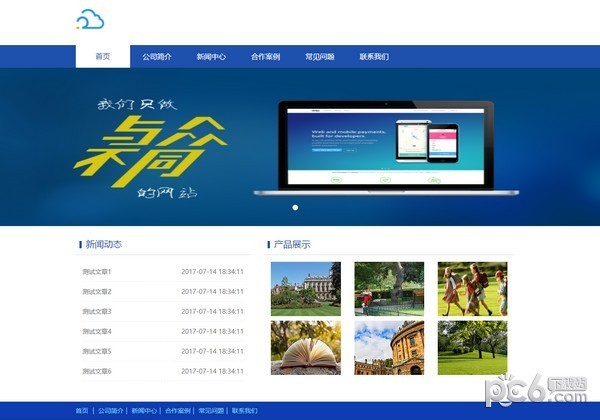Click the date beside 测试文章1
Viewport: 600px width, 420px height.
click(x=212, y=272)
